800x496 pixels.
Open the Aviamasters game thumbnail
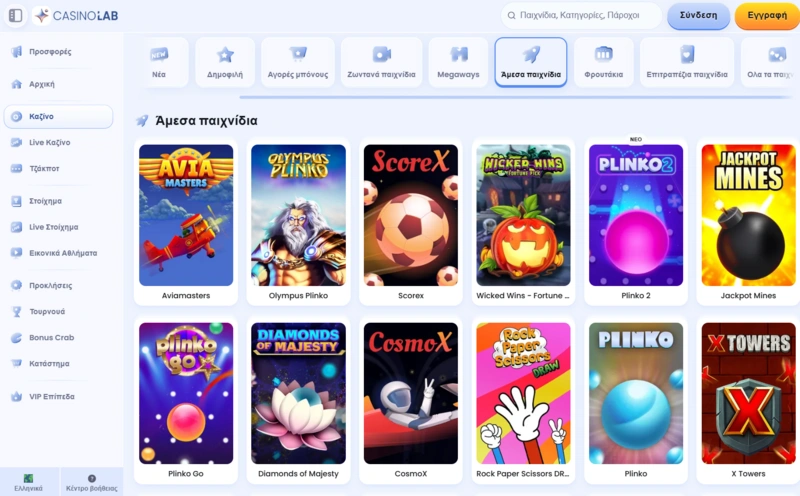[x=186, y=215]
